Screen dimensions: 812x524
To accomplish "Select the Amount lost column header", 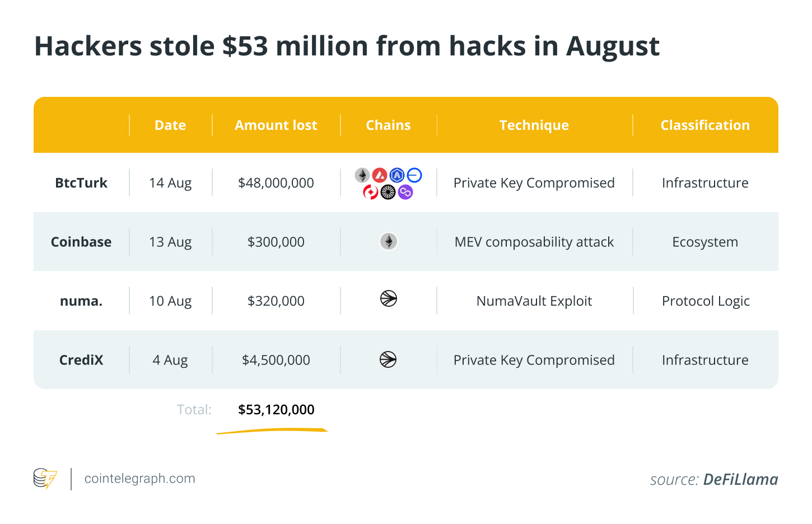I will point(276,125).
